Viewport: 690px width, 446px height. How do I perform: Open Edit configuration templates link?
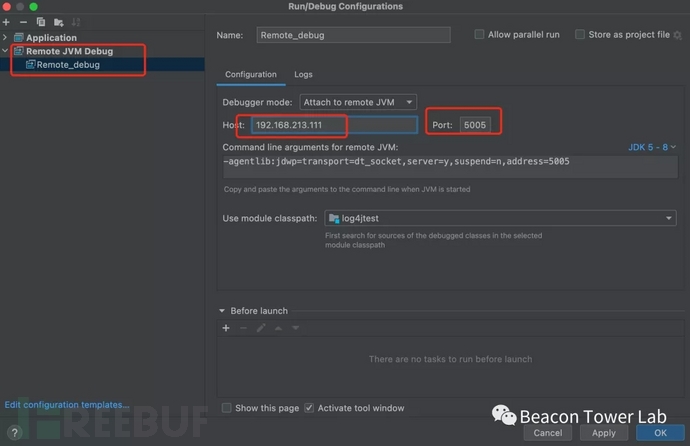[67, 405]
